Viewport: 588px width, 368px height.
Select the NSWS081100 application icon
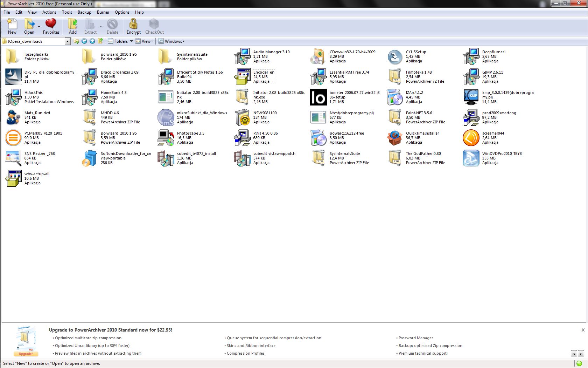click(242, 117)
